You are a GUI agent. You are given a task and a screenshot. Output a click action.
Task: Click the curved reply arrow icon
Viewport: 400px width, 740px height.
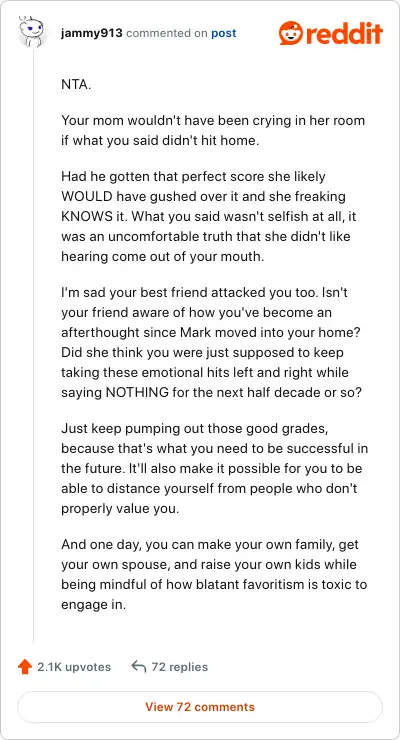coord(138,666)
